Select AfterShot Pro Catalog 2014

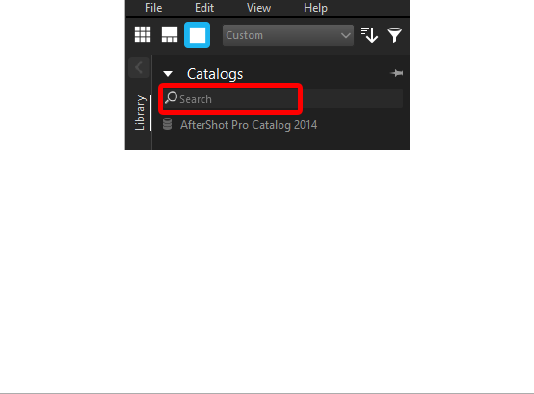pyautogui.click(x=248, y=125)
